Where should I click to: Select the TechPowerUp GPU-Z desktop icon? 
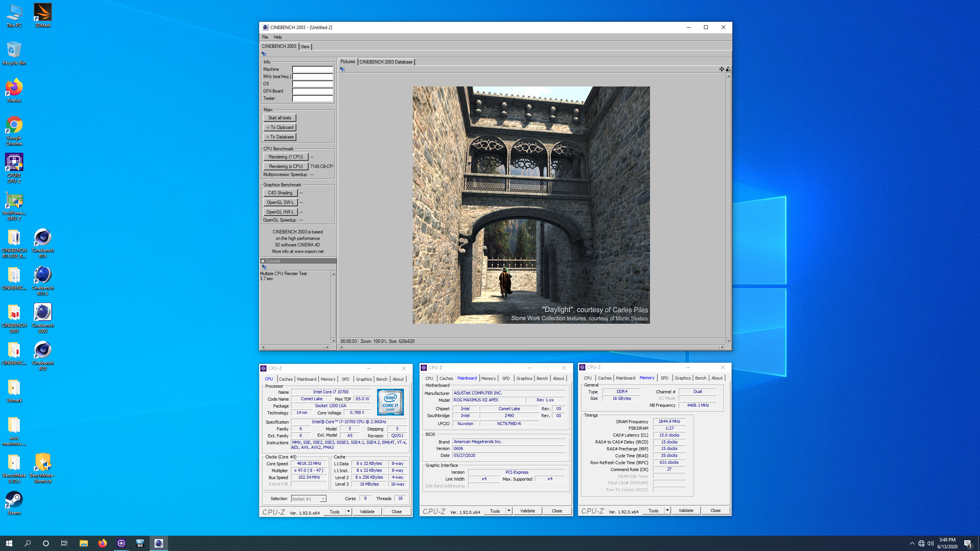pyautogui.click(x=14, y=206)
